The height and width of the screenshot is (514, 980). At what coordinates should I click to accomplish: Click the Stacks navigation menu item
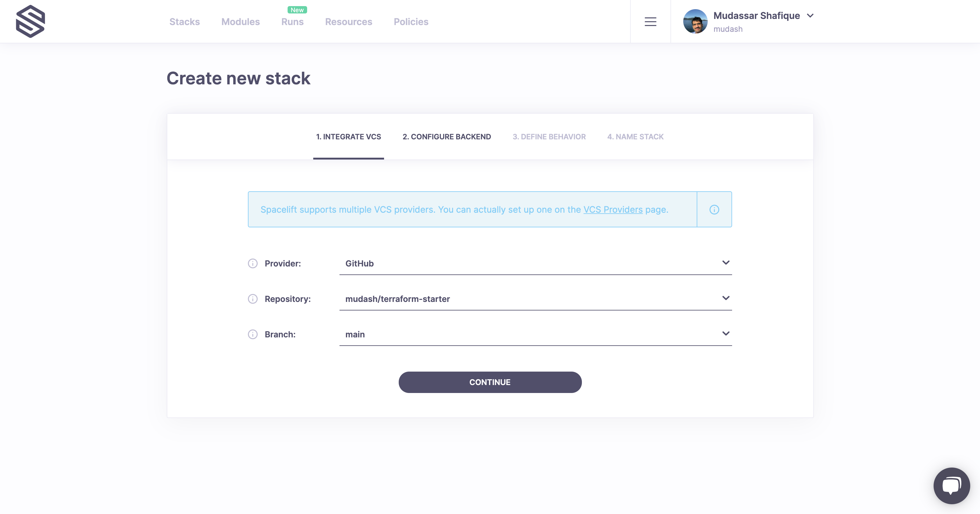(x=185, y=21)
